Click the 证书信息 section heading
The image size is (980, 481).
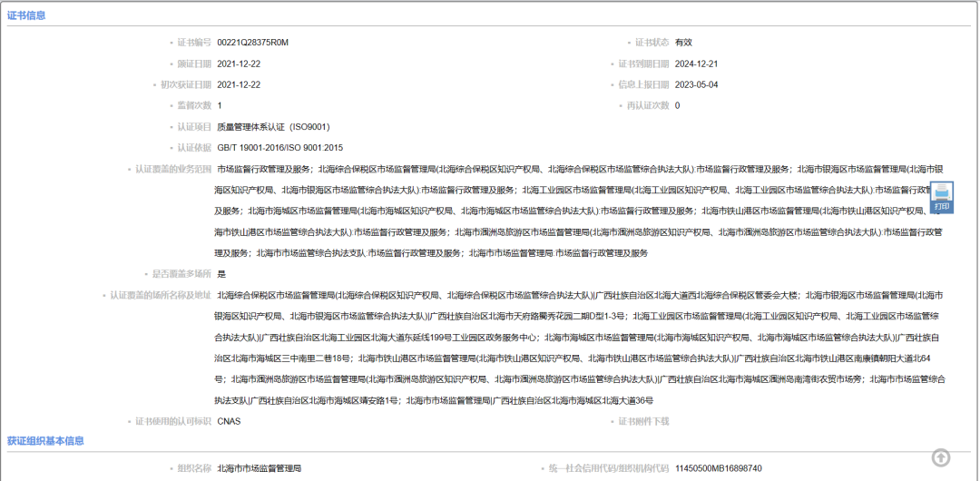26,15
